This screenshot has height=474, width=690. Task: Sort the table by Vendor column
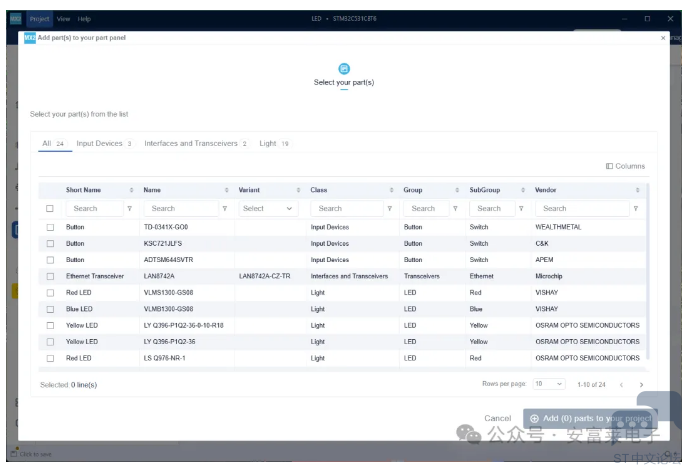click(638, 190)
